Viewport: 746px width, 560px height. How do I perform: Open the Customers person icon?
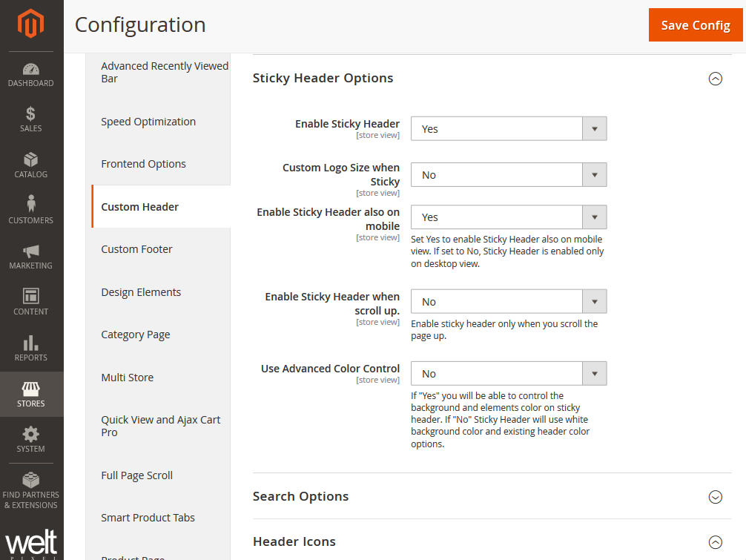(x=31, y=204)
